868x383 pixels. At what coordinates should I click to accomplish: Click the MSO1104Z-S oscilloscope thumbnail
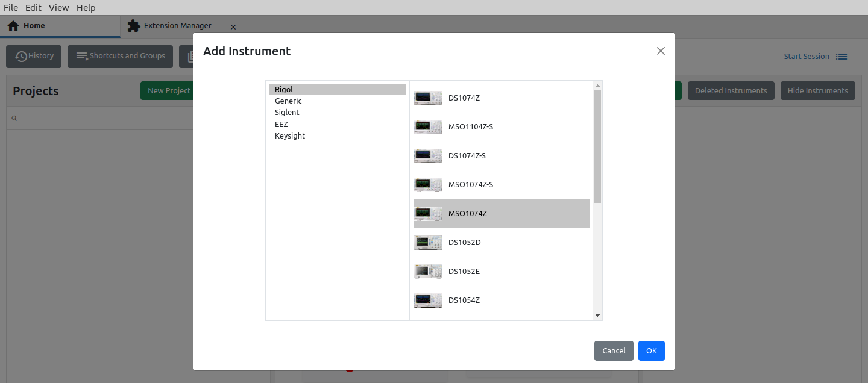pos(428,127)
